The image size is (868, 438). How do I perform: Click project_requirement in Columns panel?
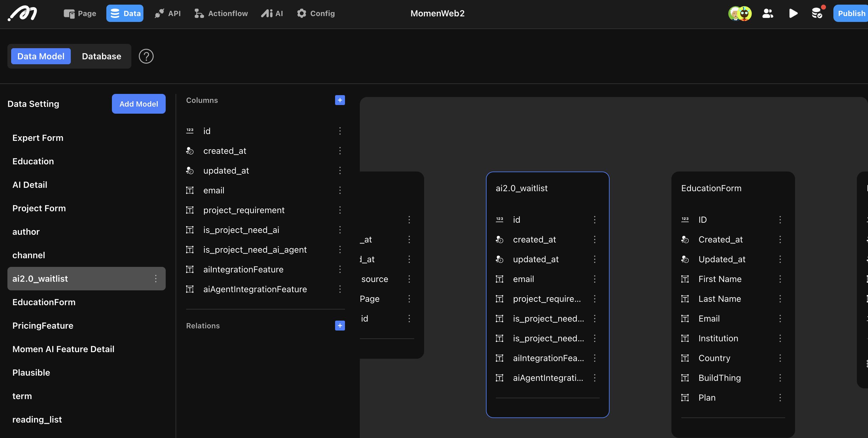[244, 210]
